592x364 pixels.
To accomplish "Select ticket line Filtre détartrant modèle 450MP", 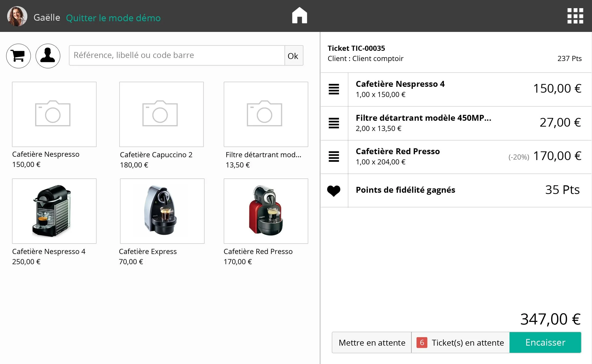I will click(x=456, y=123).
